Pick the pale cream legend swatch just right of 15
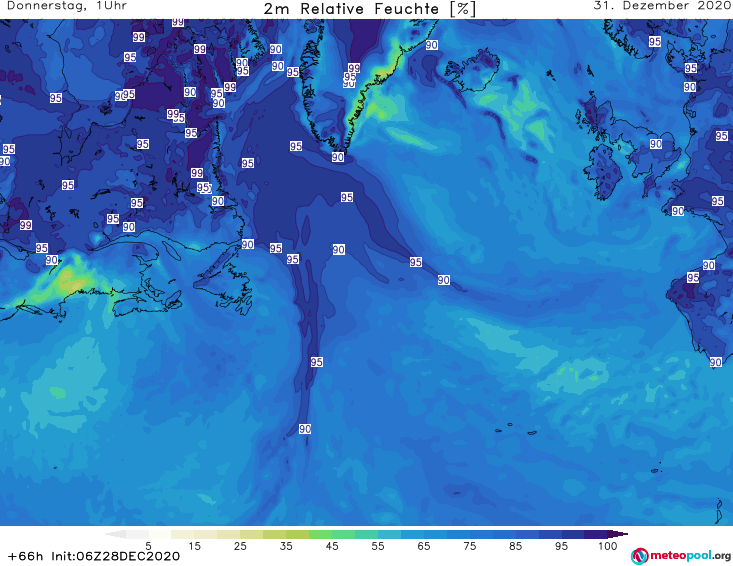This screenshot has height=566, width=733. (206, 534)
